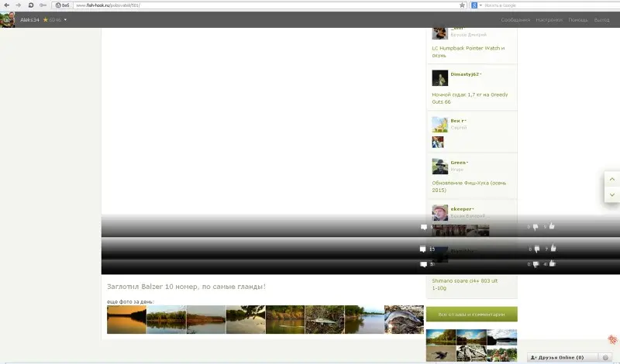The height and width of the screenshot is (364, 620).
Task: Open the third lake shoreline photo thumbnail
Action: (206, 319)
